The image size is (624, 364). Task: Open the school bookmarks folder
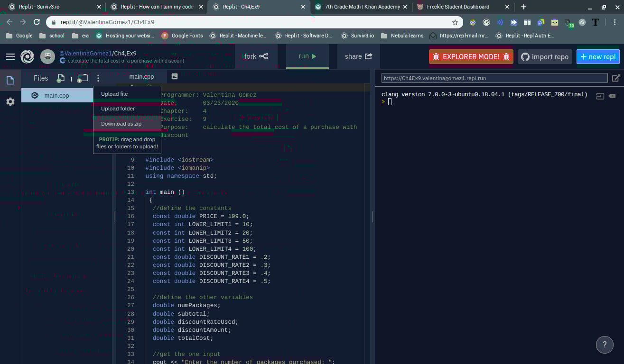point(52,36)
